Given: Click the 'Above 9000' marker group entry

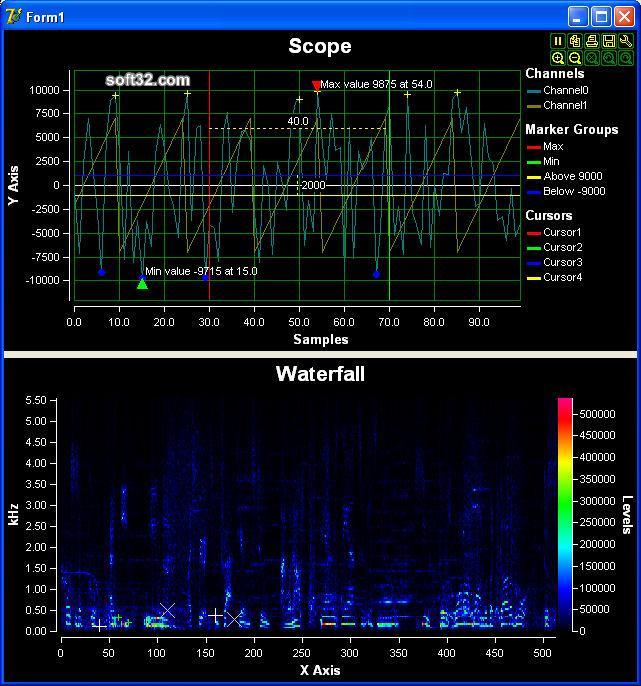Looking at the screenshot, I should coord(565,176).
